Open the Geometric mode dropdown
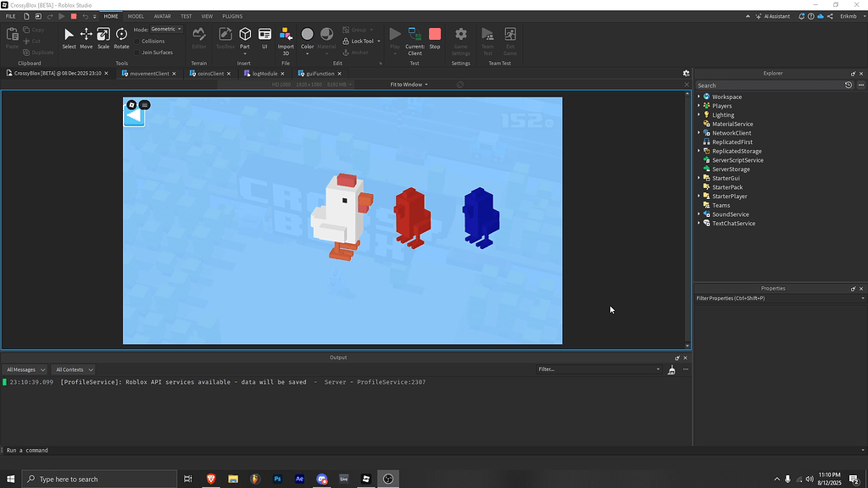Screen dimensions: 868x488 click(x=166, y=28)
